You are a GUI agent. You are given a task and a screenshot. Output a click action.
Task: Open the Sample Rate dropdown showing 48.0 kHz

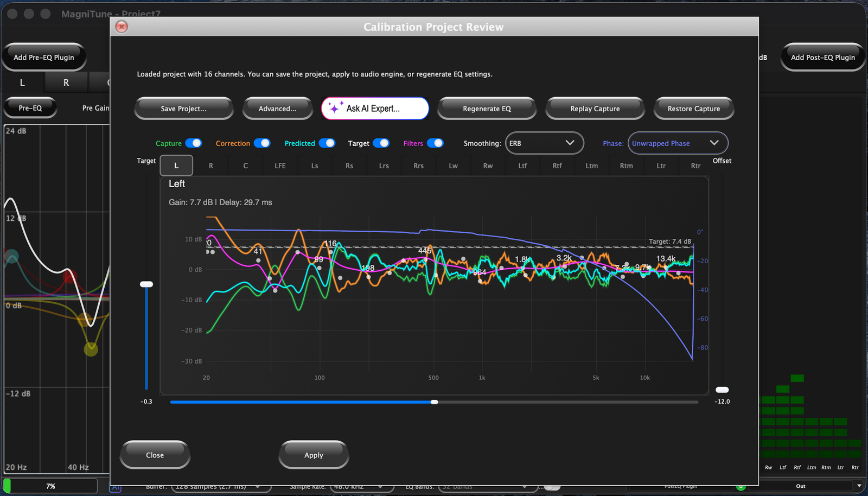pos(361,486)
